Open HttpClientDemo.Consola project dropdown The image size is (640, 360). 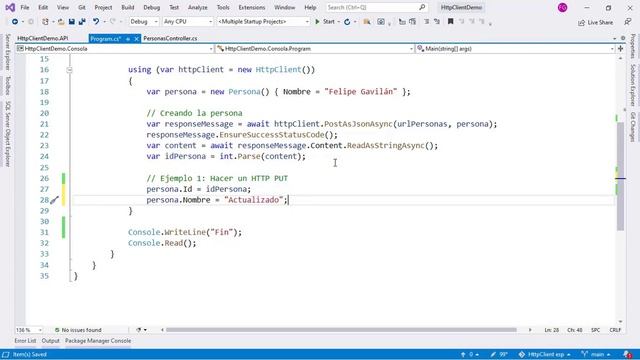tap(115, 49)
